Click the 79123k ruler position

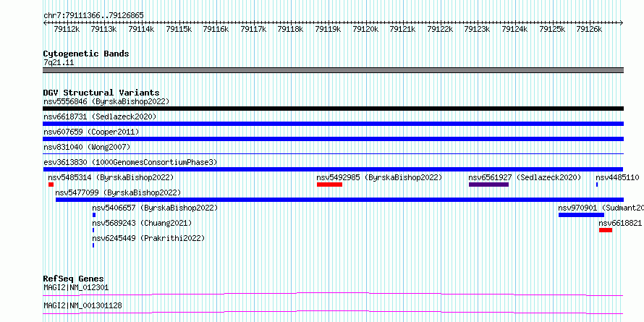pyautogui.click(x=478, y=29)
